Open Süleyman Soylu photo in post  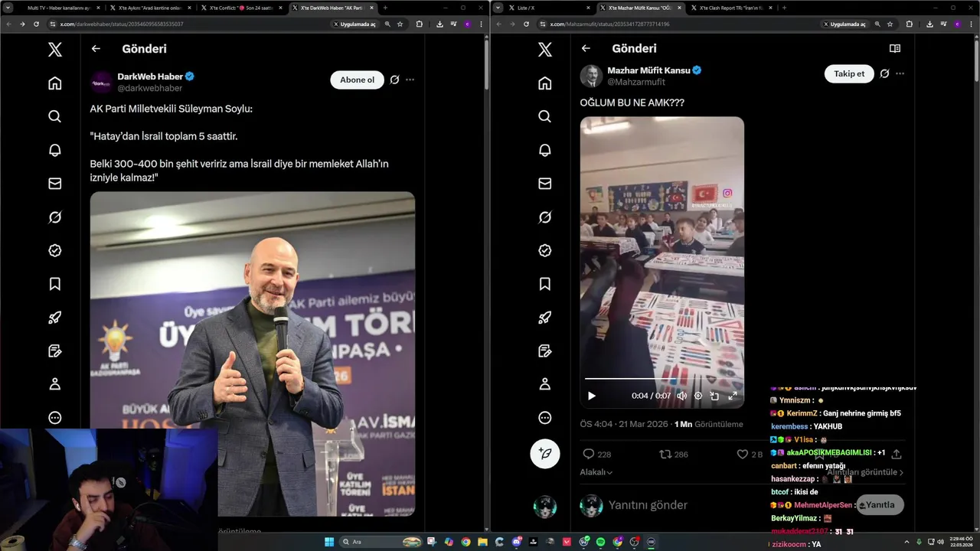point(253,354)
